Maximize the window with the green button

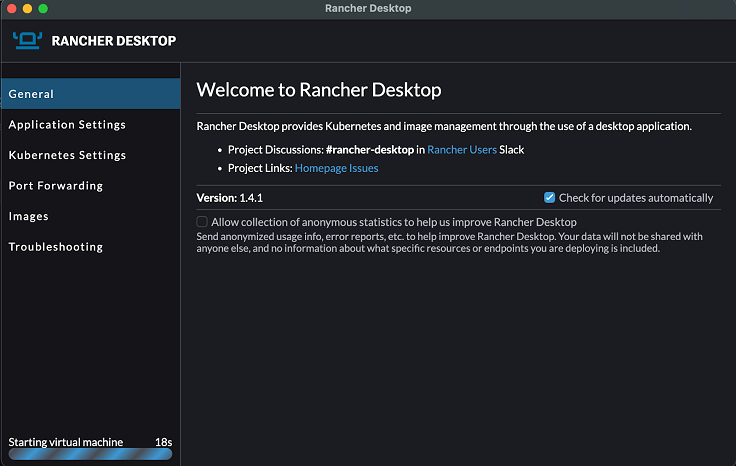coord(43,8)
